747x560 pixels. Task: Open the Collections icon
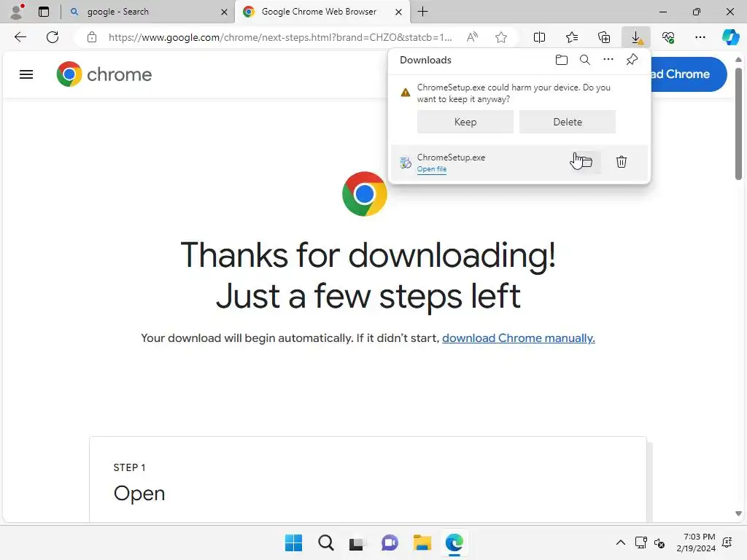(604, 37)
